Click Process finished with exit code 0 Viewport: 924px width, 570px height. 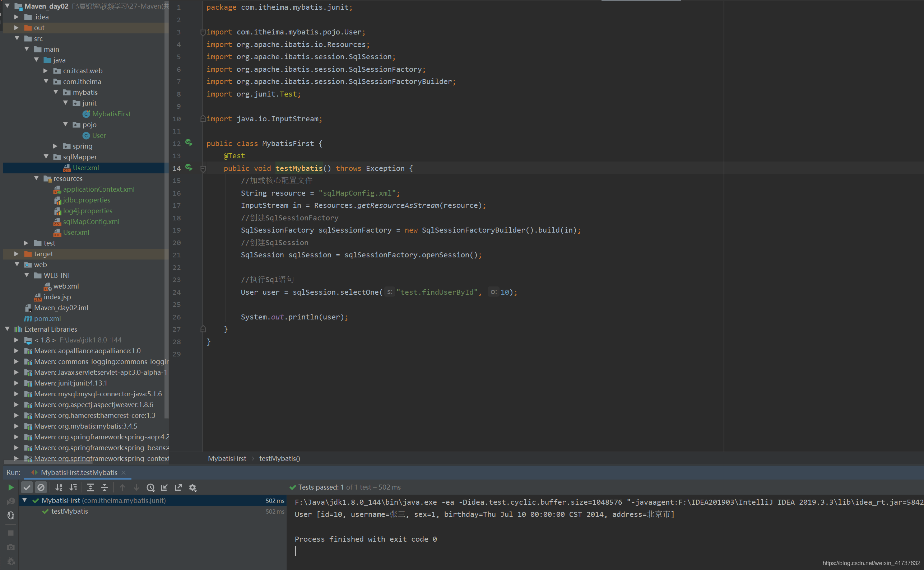click(x=366, y=539)
